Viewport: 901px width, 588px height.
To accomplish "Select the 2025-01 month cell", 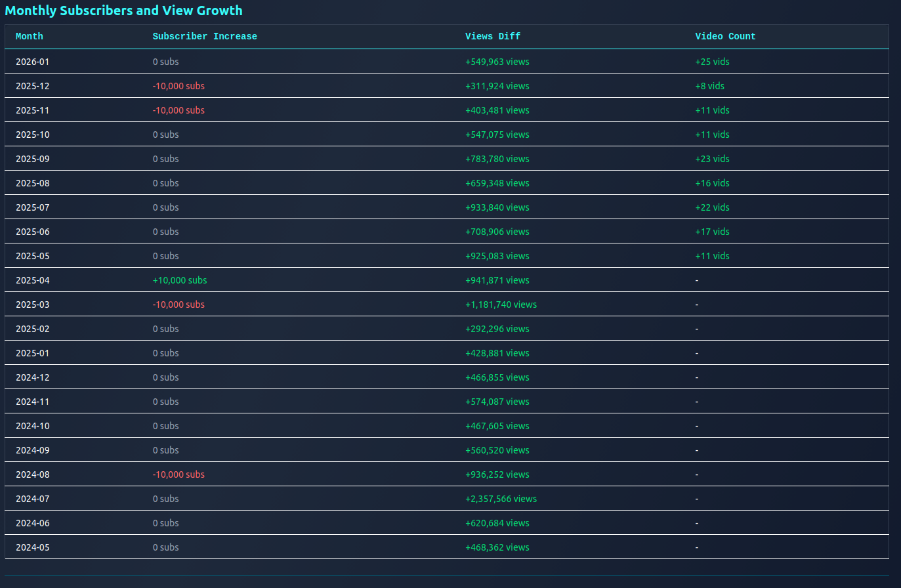I will pos(33,353).
